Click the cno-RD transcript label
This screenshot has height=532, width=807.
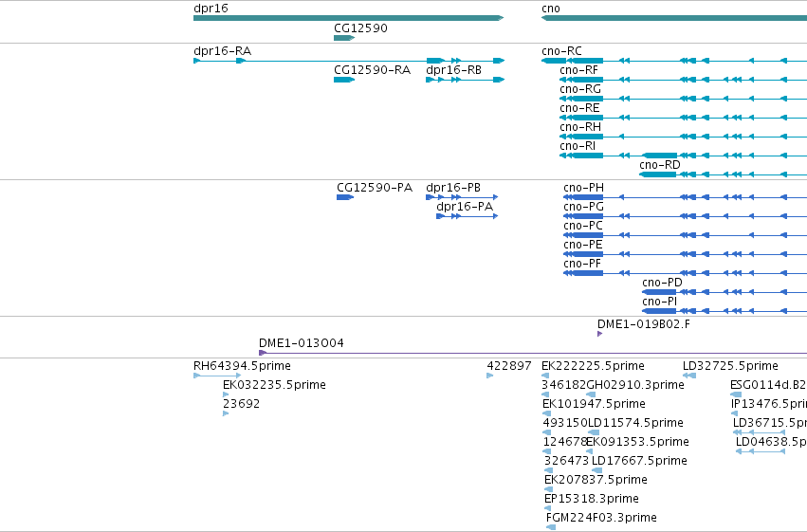coord(660,165)
